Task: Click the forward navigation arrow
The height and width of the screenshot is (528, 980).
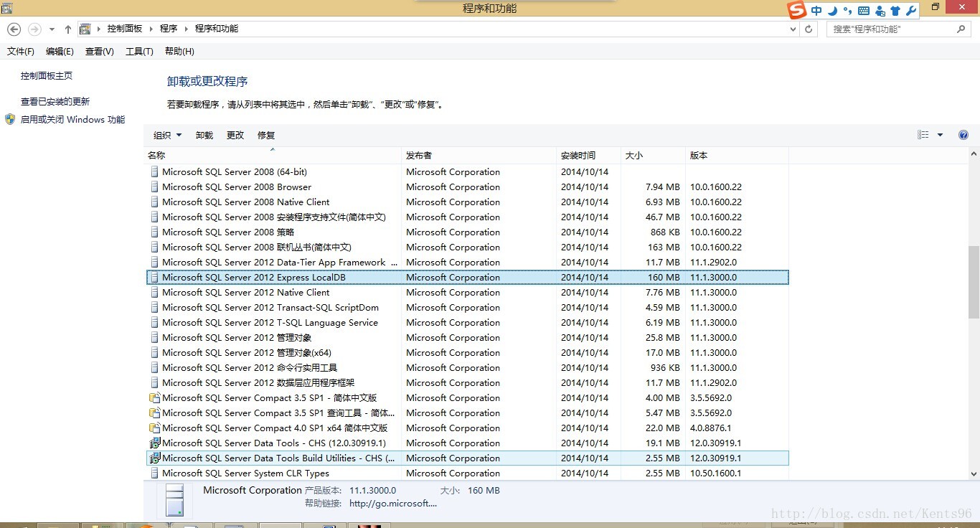Action: tap(34, 29)
